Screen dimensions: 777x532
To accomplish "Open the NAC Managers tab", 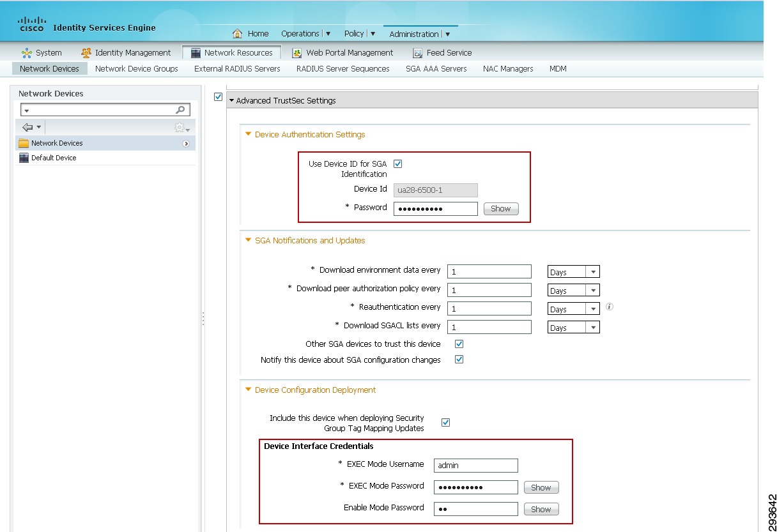I will pos(508,69).
